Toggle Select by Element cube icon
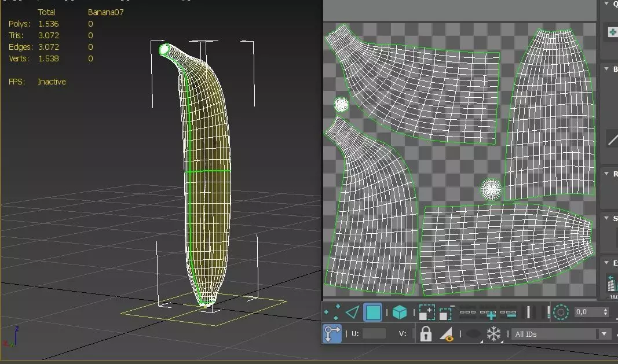The width and height of the screenshot is (618, 364). 400,312
